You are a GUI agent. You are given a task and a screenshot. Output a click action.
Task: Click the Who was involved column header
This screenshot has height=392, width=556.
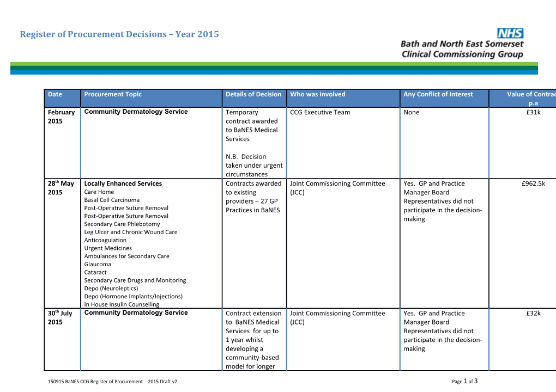pos(318,94)
